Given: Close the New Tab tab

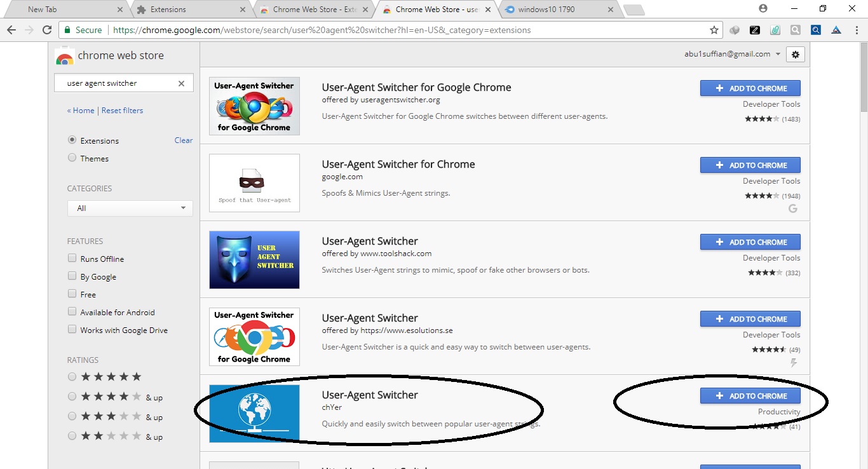Looking at the screenshot, I should [x=121, y=10].
